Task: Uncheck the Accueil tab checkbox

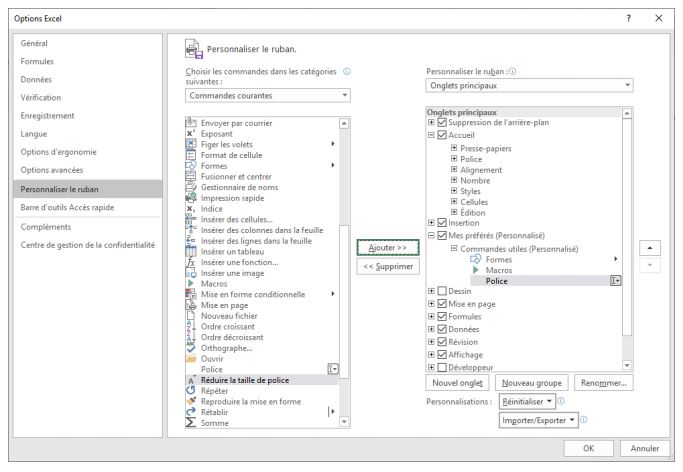Action: coord(443,135)
